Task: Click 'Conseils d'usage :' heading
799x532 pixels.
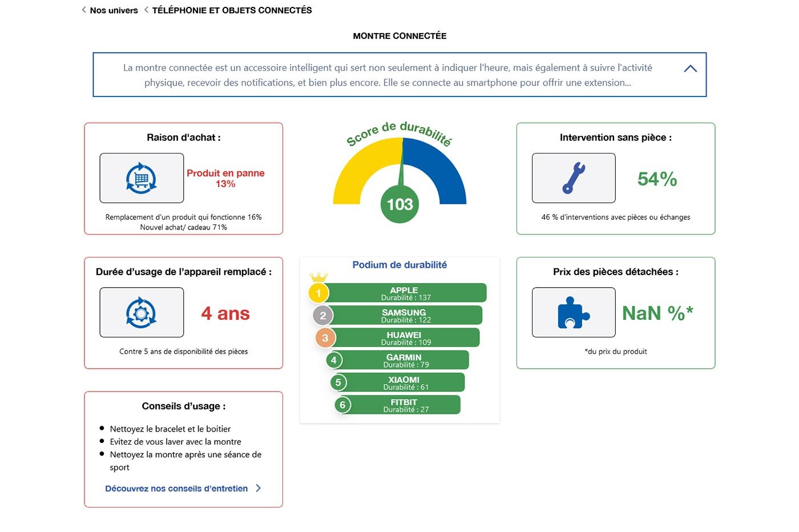Action: click(x=183, y=406)
